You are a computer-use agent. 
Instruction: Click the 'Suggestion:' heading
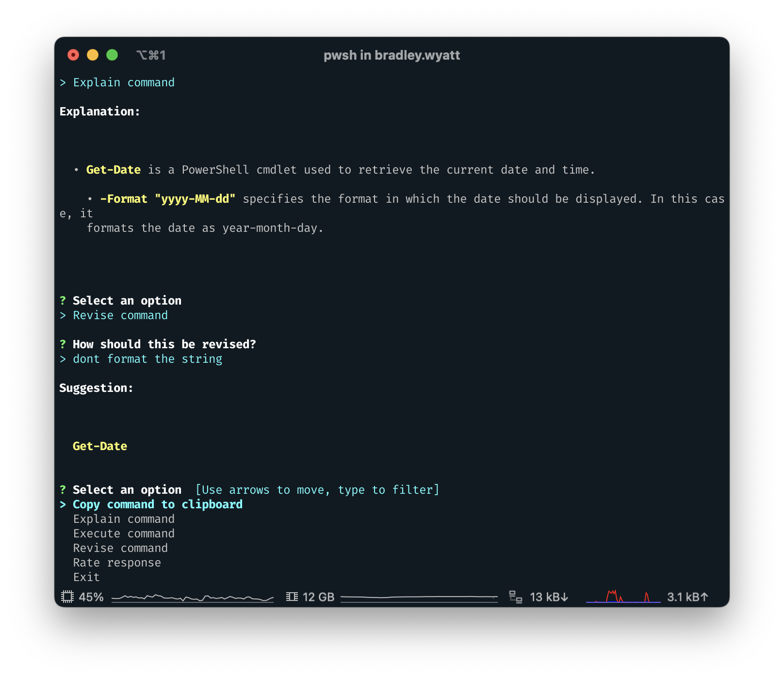[96, 388]
